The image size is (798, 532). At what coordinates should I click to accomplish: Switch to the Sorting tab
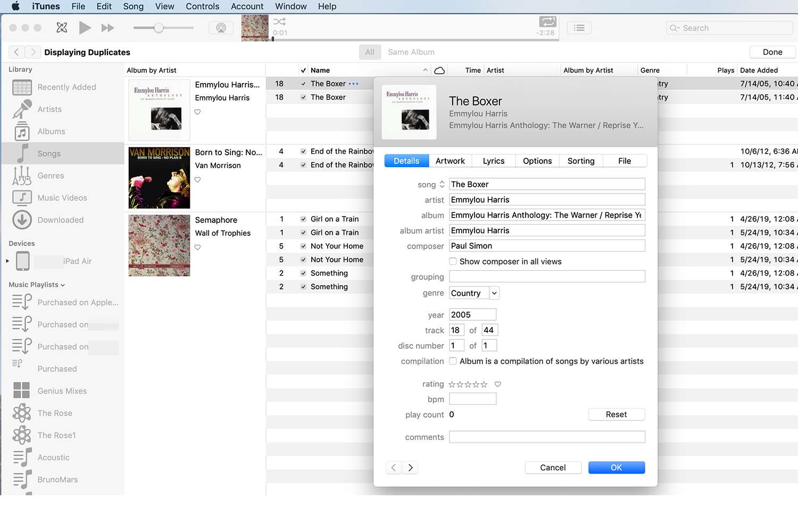pyautogui.click(x=581, y=161)
